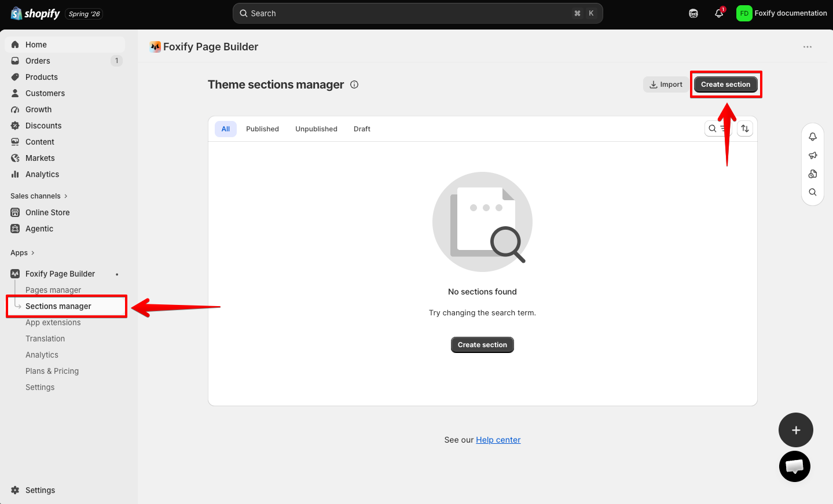Open Translation in Foxify submenu
Screen dimensions: 833x504
45,339
